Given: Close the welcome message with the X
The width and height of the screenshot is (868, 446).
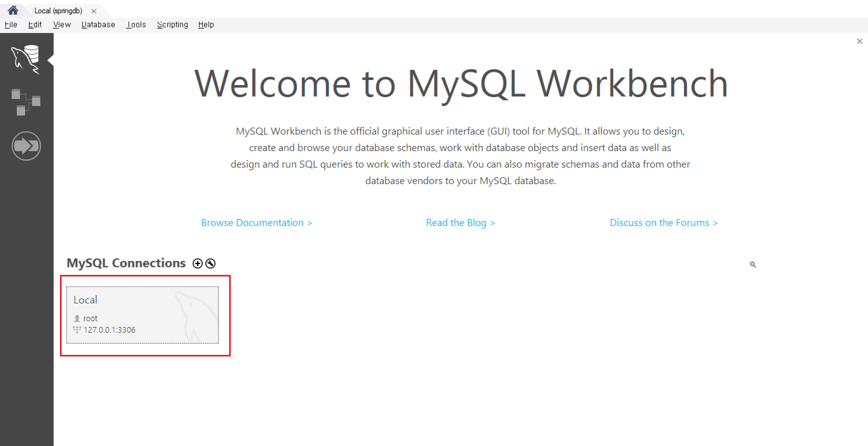Looking at the screenshot, I should (859, 41).
